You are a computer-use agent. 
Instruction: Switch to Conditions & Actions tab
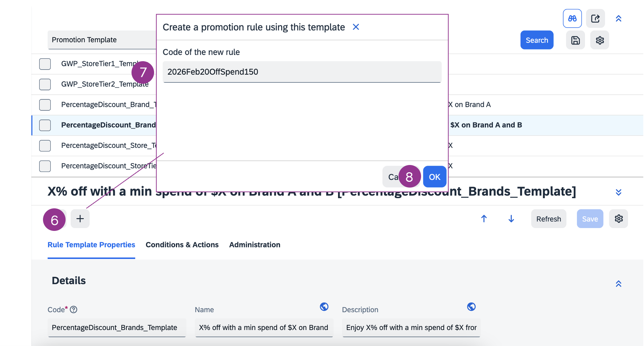tap(182, 245)
